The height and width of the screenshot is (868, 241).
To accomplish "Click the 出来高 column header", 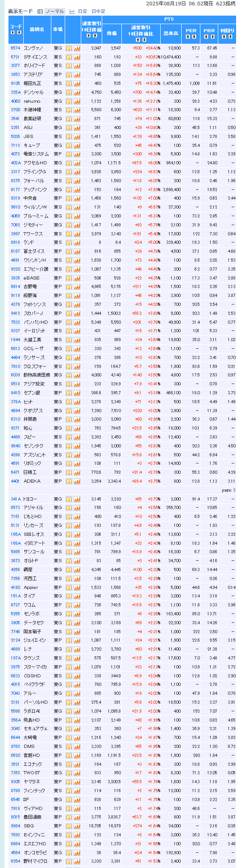I will tap(171, 33).
